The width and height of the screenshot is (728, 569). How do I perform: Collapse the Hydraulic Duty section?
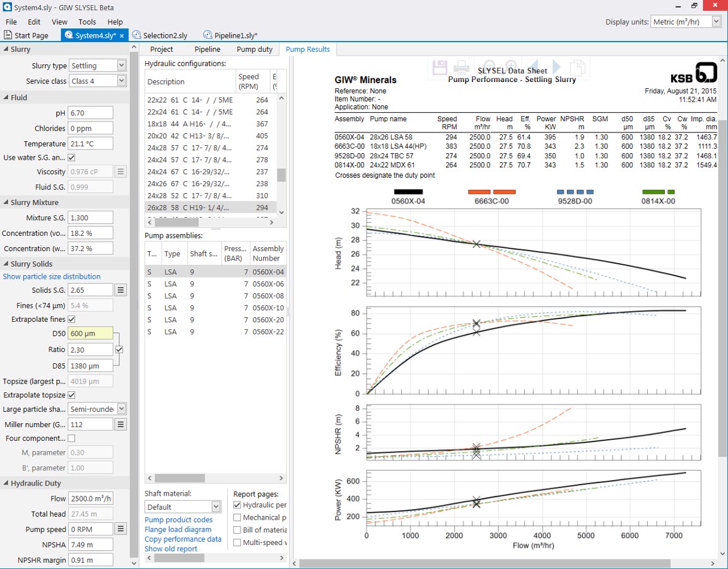point(6,483)
